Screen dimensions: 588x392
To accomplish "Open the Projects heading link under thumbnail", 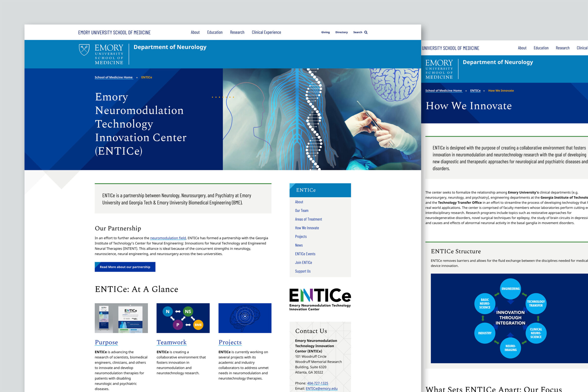I will click(230, 342).
